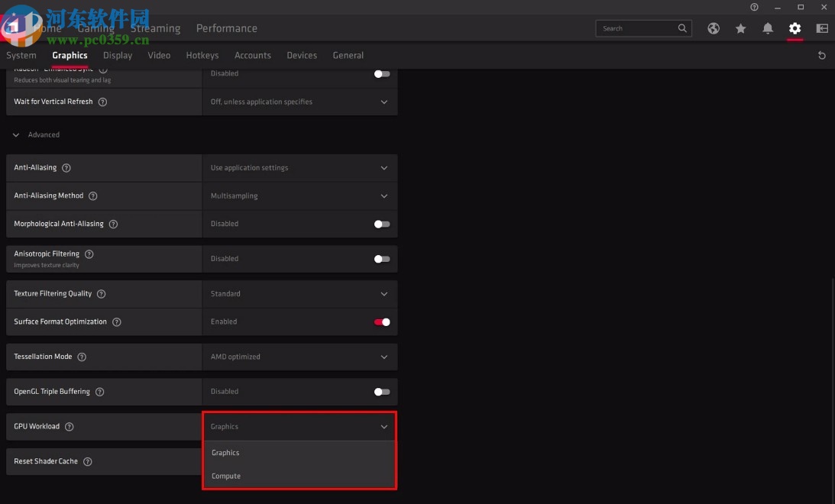
Task: Click the settings gear icon
Action: (795, 28)
